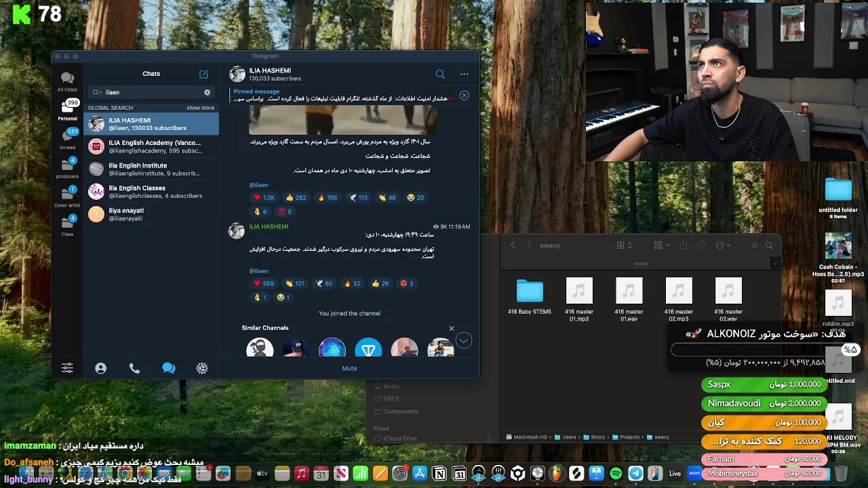Open the pinned message
The image size is (868, 488).
coord(340,96)
